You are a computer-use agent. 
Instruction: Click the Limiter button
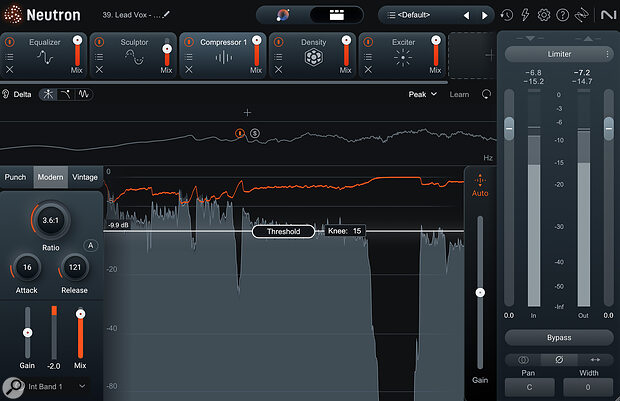click(559, 54)
